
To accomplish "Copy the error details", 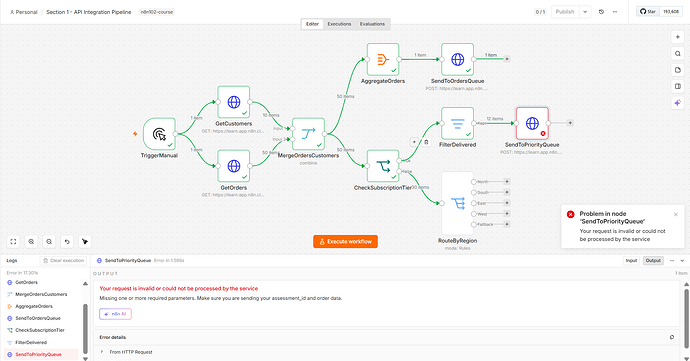I will click(672, 337).
